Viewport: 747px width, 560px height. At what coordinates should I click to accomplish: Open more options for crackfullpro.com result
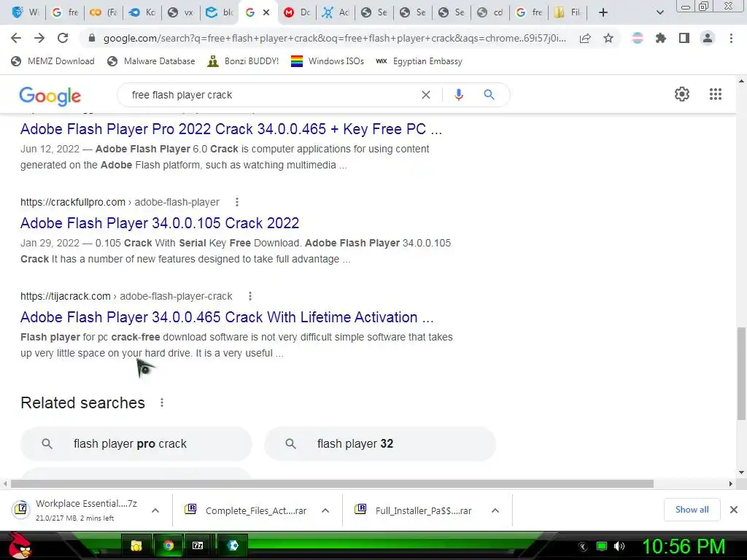coord(237,202)
